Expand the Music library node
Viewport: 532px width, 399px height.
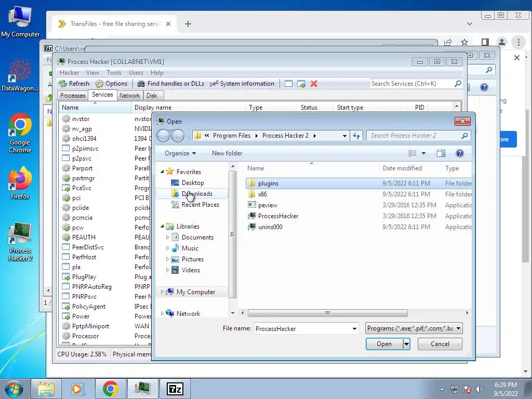pos(167,248)
